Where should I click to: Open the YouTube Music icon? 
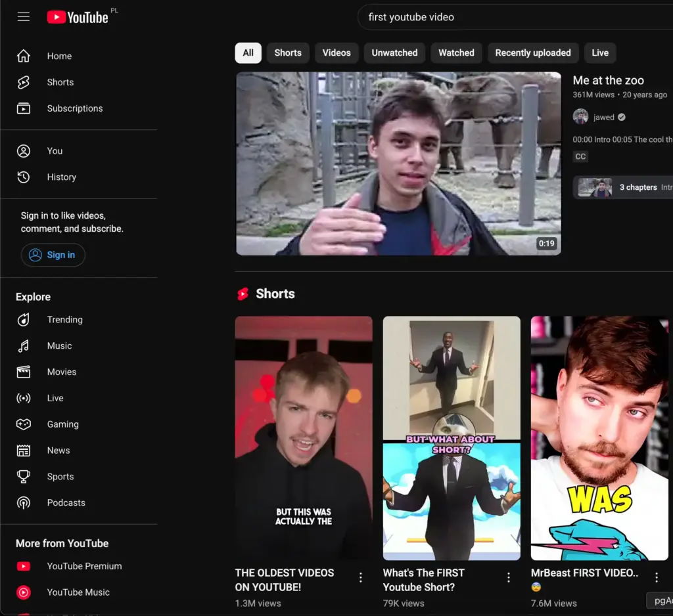[24, 592]
